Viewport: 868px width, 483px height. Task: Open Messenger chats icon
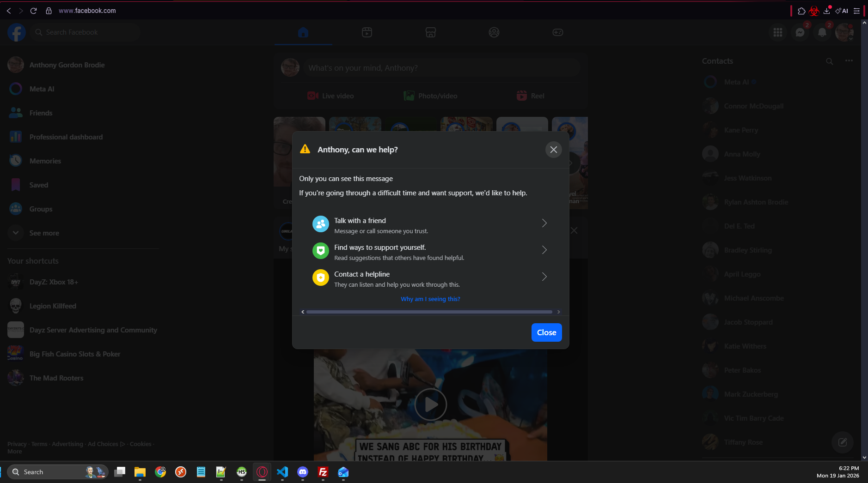(x=800, y=32)
